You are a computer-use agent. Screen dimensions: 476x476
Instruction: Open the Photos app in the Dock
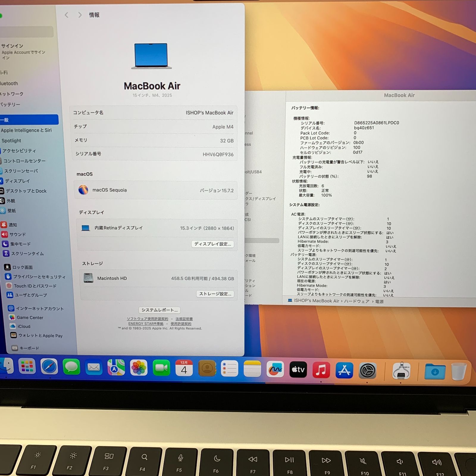pos(139,368)
